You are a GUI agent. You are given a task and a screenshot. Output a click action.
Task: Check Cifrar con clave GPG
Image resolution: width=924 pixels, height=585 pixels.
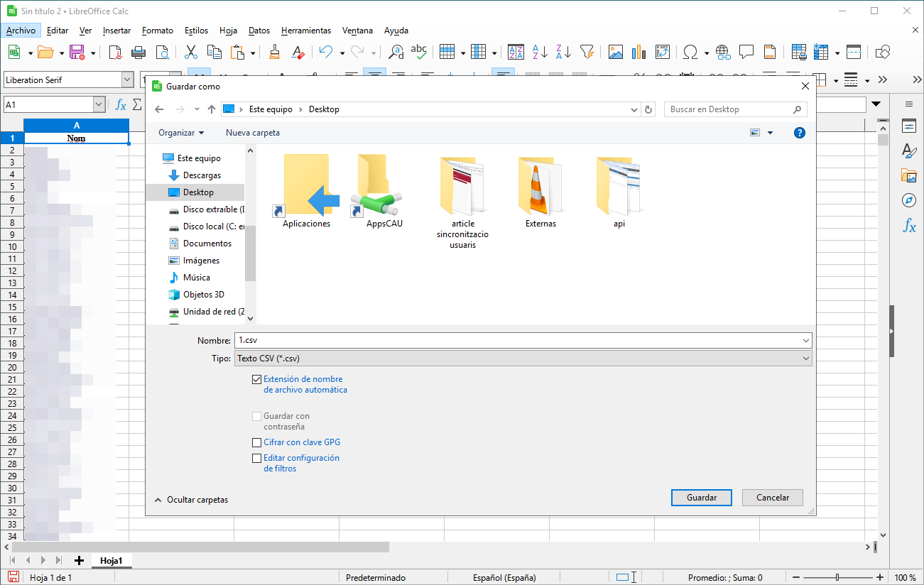pyautogui.click(x=257, y=442)
